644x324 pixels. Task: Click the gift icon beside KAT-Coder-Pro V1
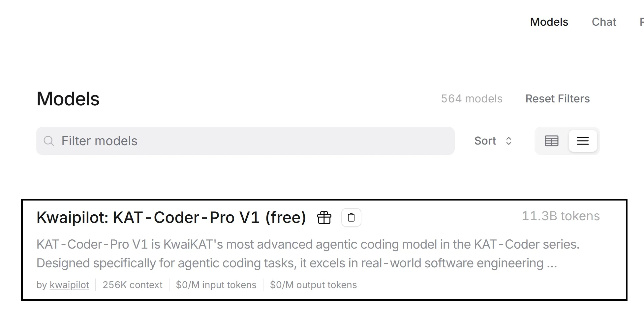coord(324,218)
